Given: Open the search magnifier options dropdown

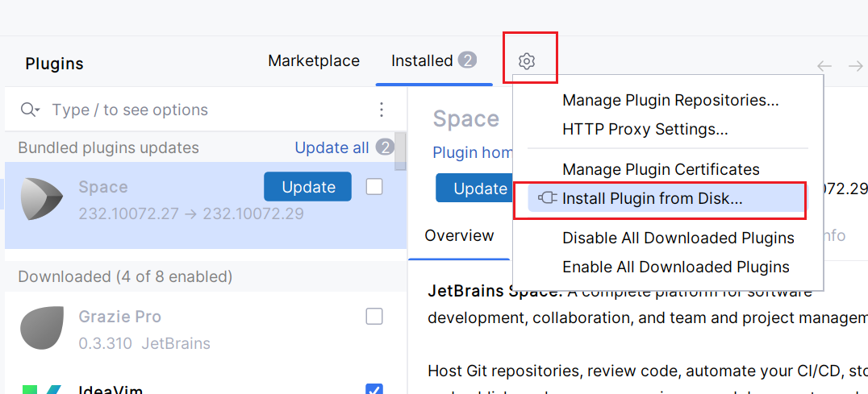Looking at the screenshot, I should point(29,110).
